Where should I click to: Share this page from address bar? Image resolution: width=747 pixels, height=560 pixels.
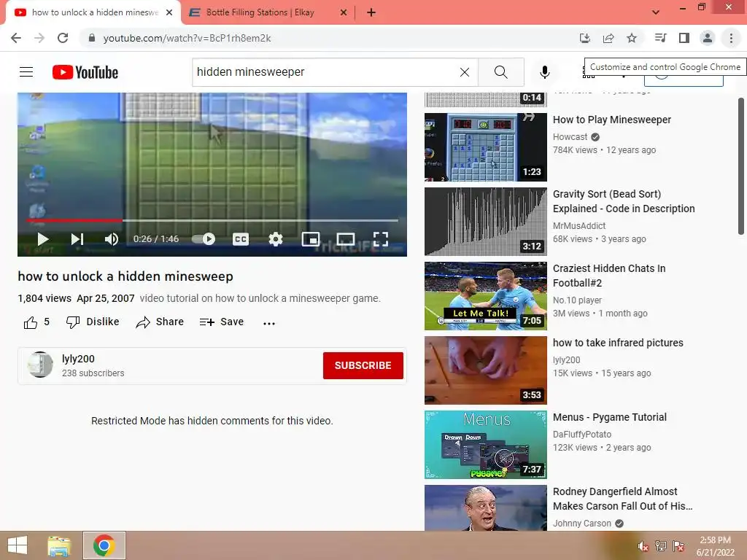pos(608,38)
